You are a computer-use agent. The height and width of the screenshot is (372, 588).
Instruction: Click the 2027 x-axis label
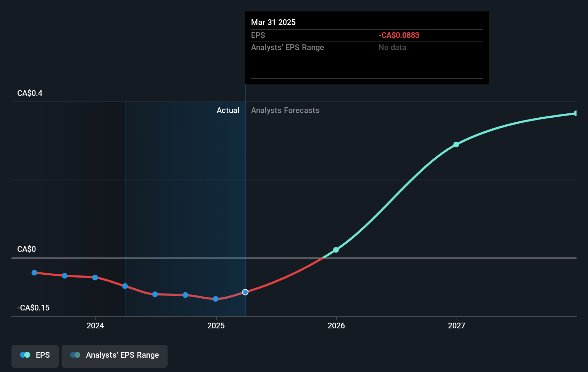(x=457, y=325)
